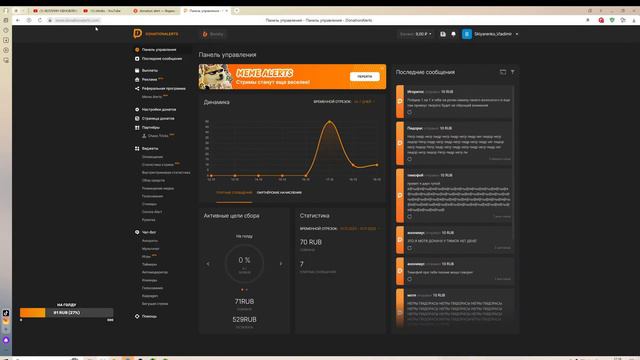Screen dimensions: 640x360
Task: Click the purple app icon in left dock
Action: (x=6, y=340)
